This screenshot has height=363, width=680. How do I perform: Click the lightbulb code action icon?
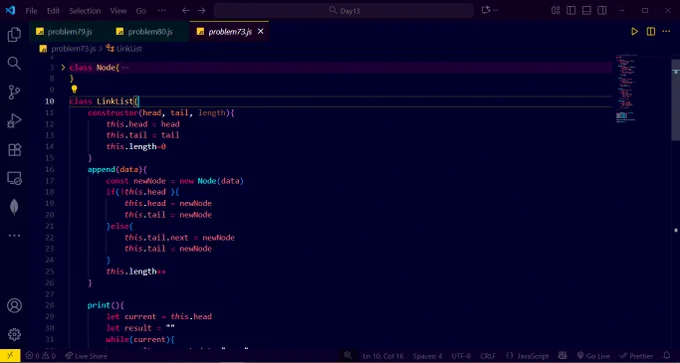click(74, 89)
